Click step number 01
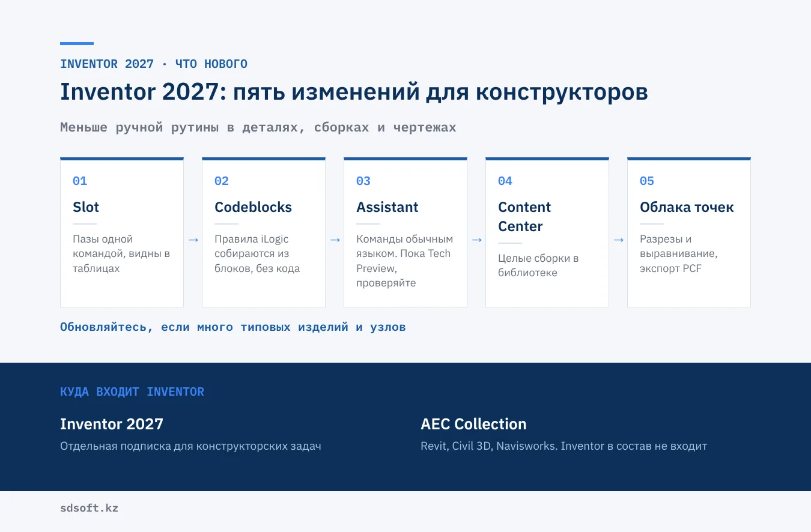This screenshot has width=811, height=532. pos(80,181)
